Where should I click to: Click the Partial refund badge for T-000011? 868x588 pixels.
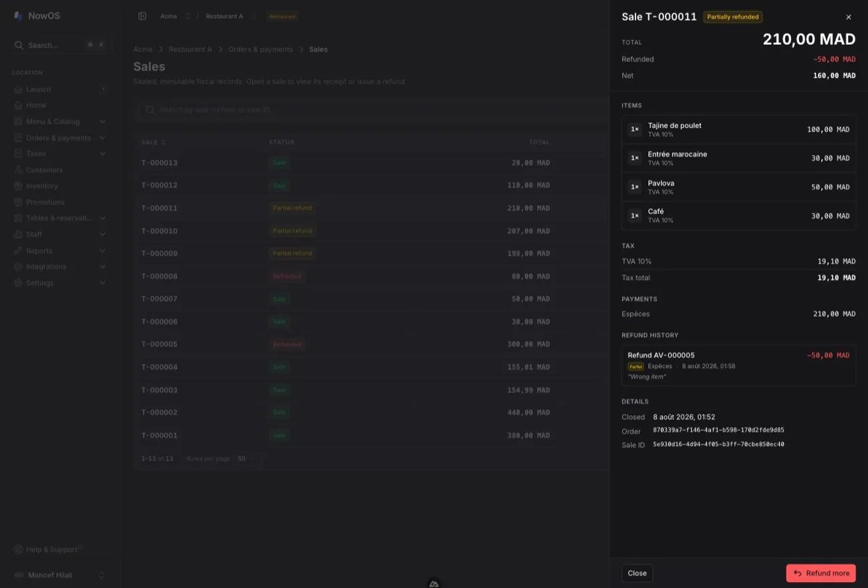point(292,208)
